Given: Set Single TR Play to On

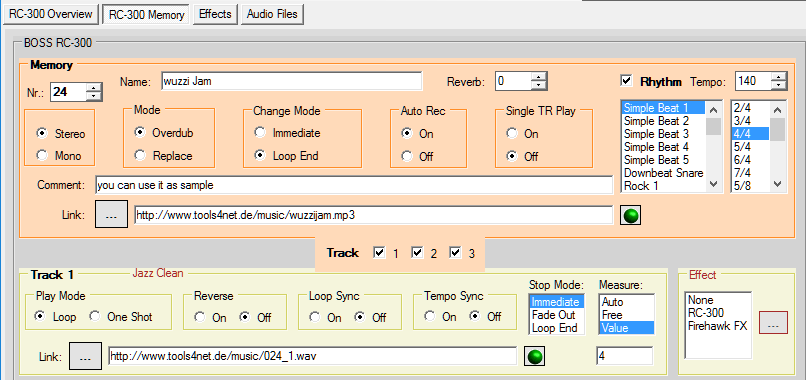Looking at the screenshot, I should pyautogui.click(x=511, y=134).
